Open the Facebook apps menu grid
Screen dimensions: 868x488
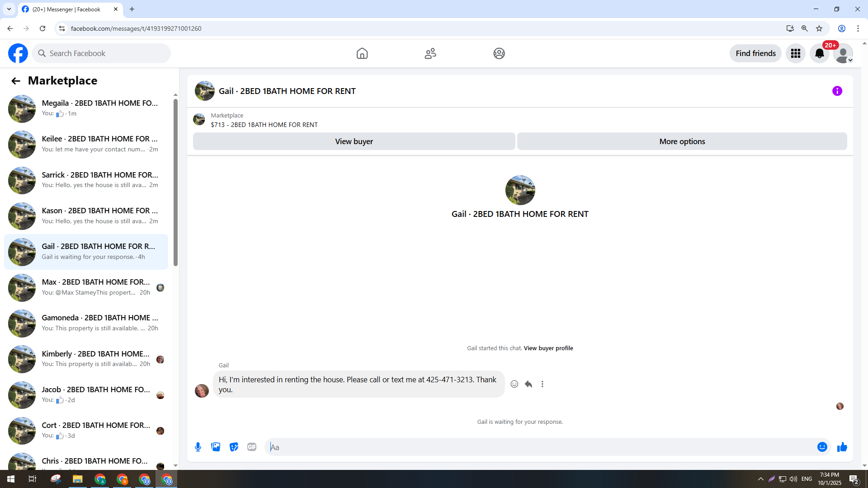pos(796,53)
